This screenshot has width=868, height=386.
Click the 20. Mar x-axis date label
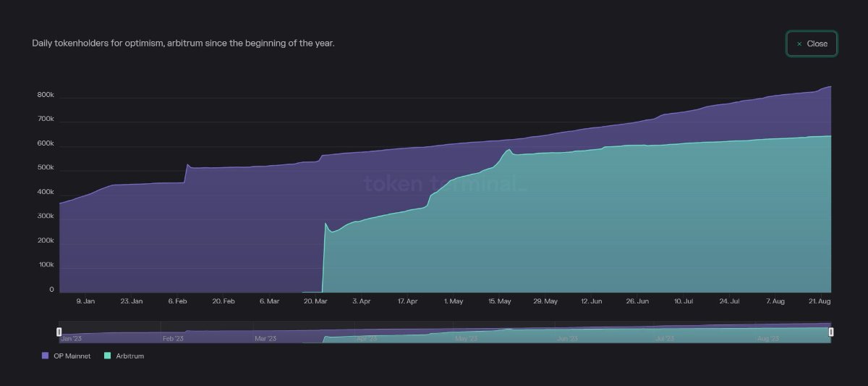(x=315, y=301)
